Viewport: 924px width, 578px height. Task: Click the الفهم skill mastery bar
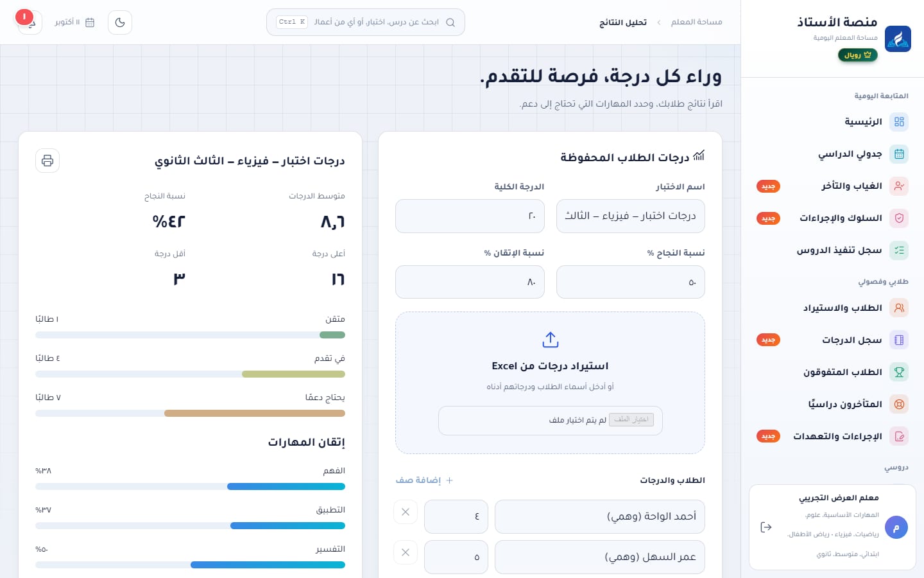[191, 487]
